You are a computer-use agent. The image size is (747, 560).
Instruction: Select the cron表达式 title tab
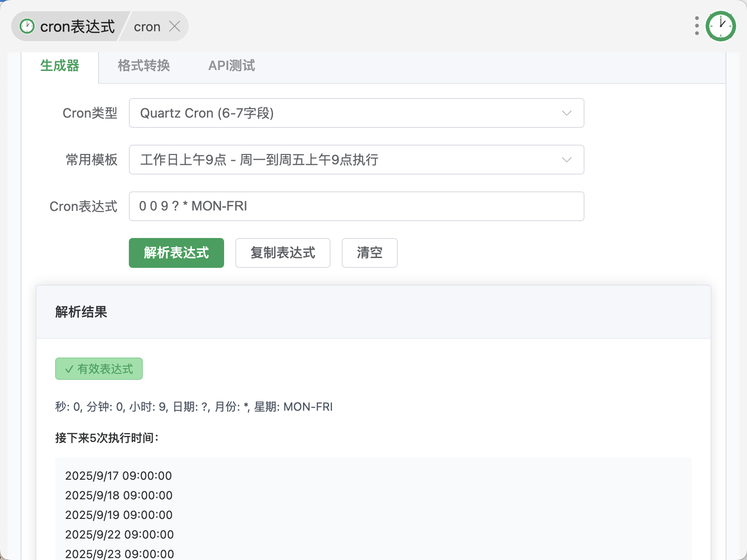69,26
